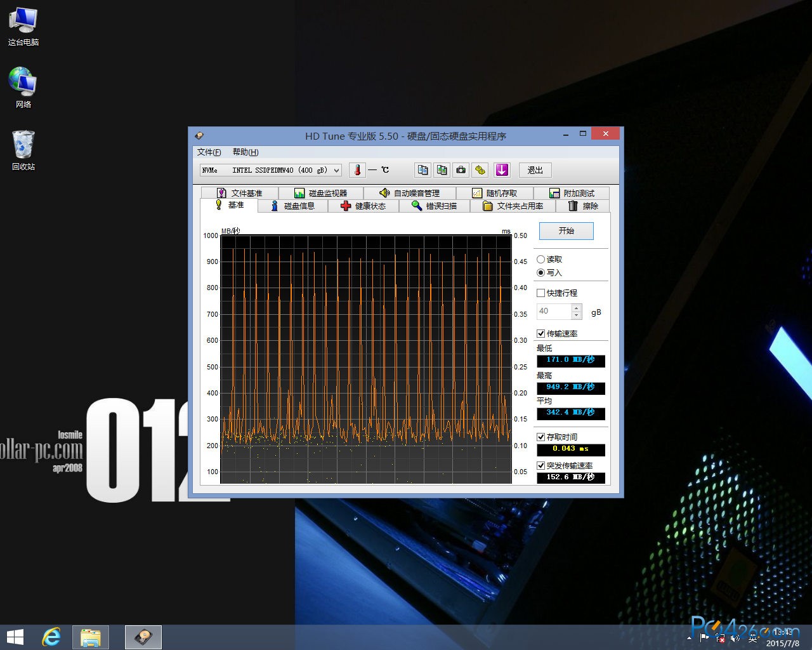The image size is (812, 650).
Task: Copy screenshot to clipboard icon
Action: tap(442, 170)
